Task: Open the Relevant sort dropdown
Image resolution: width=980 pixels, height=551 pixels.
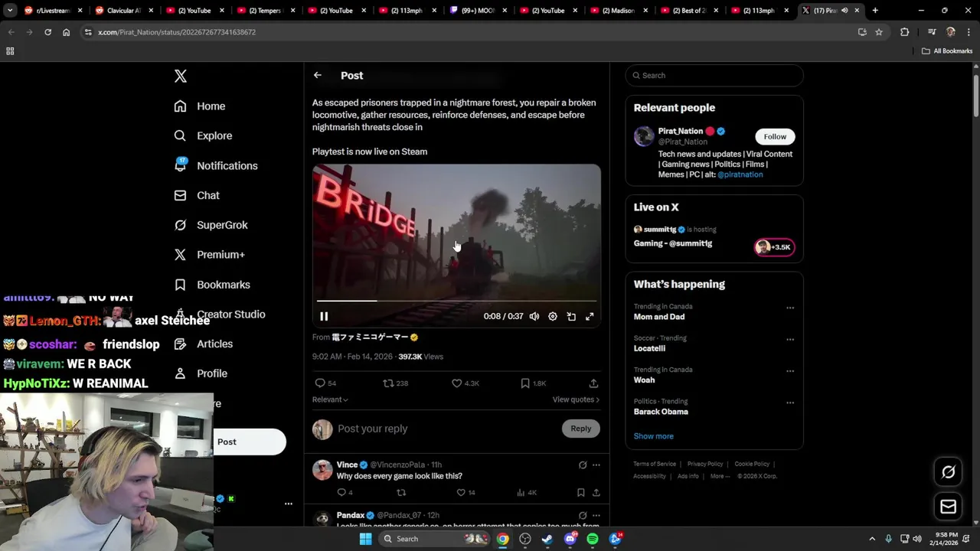Action: pyautogui.click(x=330, y=399)
